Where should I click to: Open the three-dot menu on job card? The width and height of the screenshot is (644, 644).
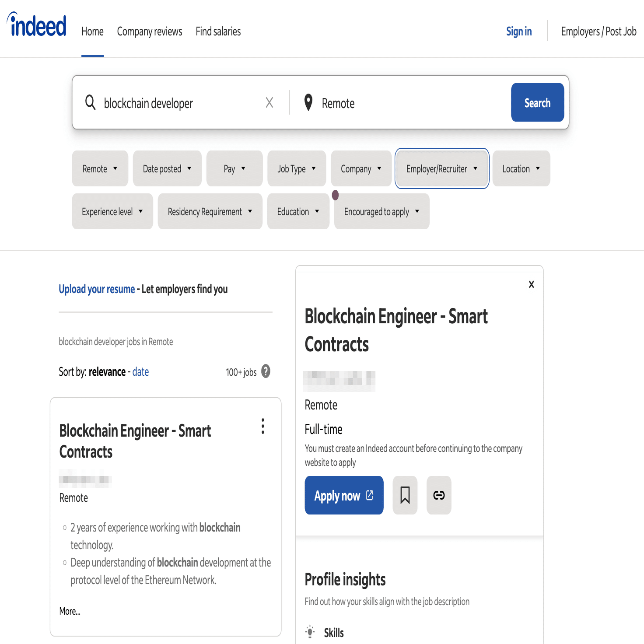coord(262,426)
